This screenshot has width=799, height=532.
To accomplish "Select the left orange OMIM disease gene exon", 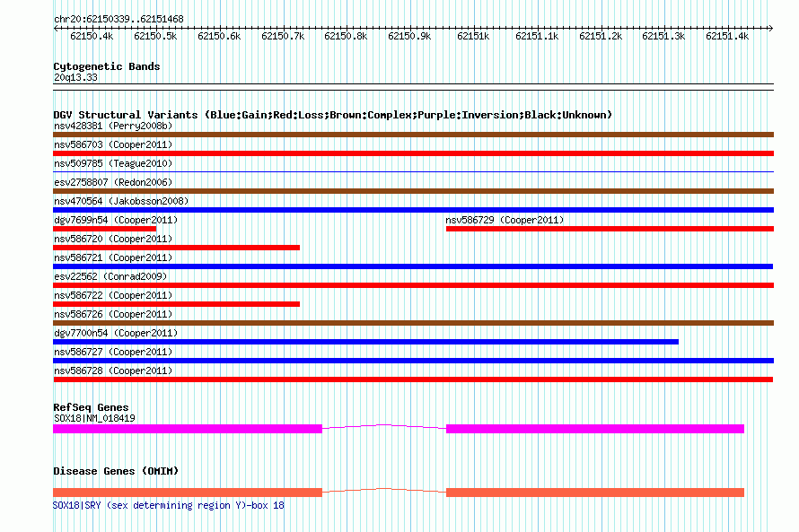I will (x=188, y=493).
